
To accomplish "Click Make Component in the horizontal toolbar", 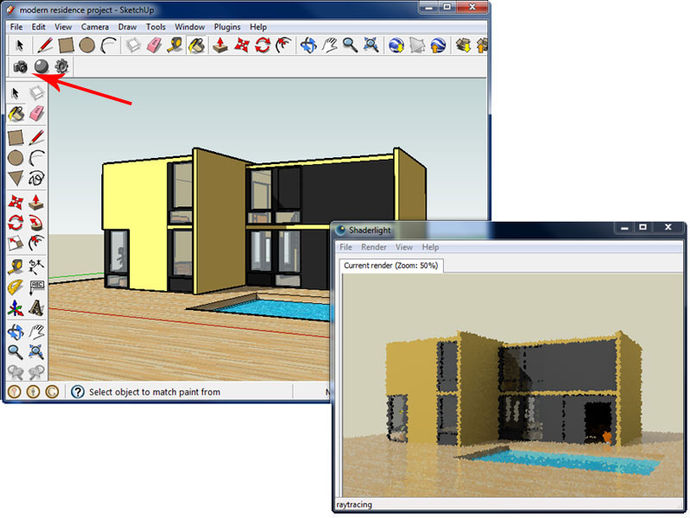I will coord(133,45).
